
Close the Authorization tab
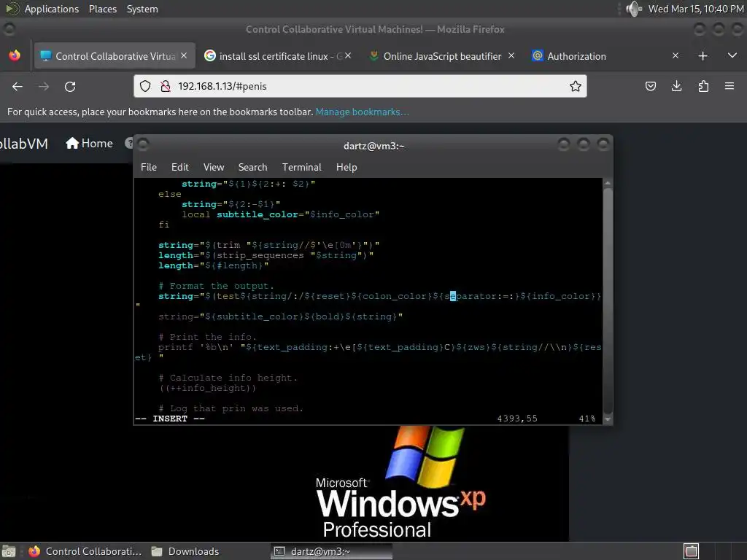(675, 55)
